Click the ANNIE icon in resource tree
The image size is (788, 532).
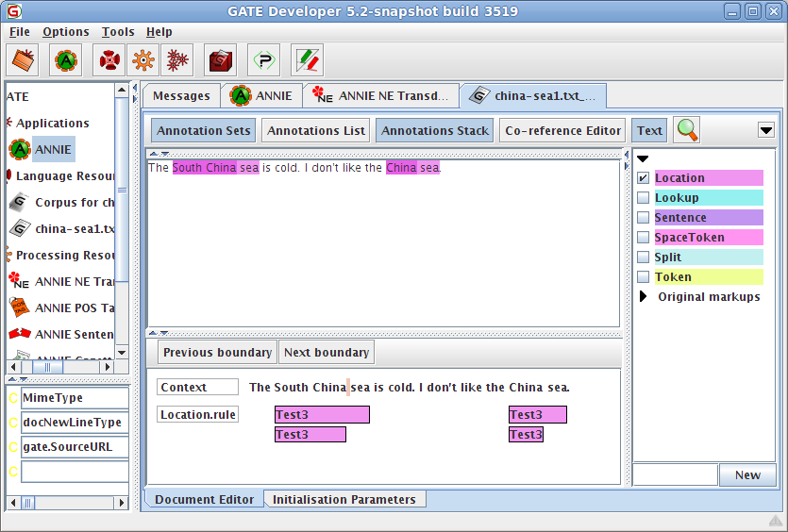point(20,149)
